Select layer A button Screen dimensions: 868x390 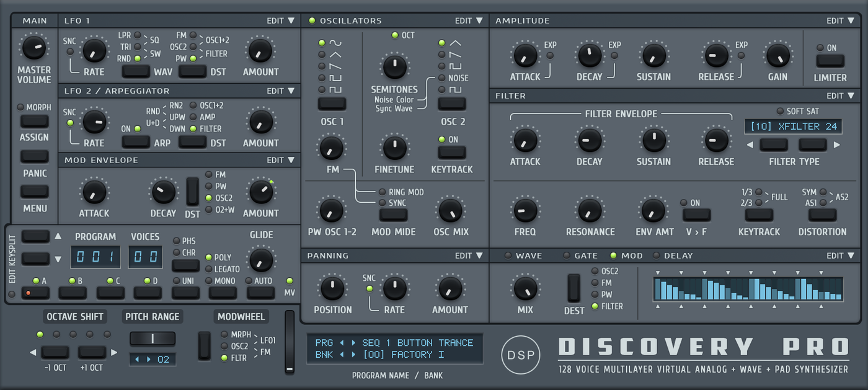(35, 293)
